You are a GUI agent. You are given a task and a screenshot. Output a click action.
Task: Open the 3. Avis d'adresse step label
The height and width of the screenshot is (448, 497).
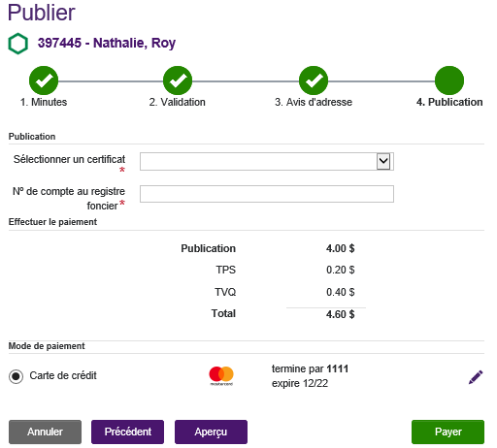pos(314,102)
